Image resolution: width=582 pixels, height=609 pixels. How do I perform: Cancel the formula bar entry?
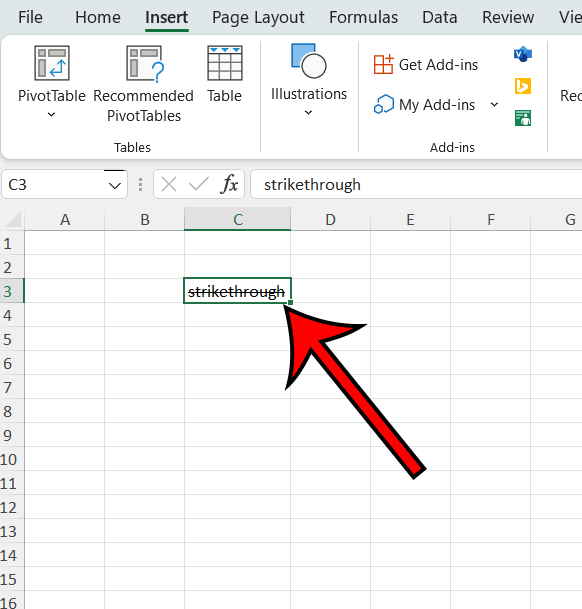pyautogui.click(x=169, y=184)
